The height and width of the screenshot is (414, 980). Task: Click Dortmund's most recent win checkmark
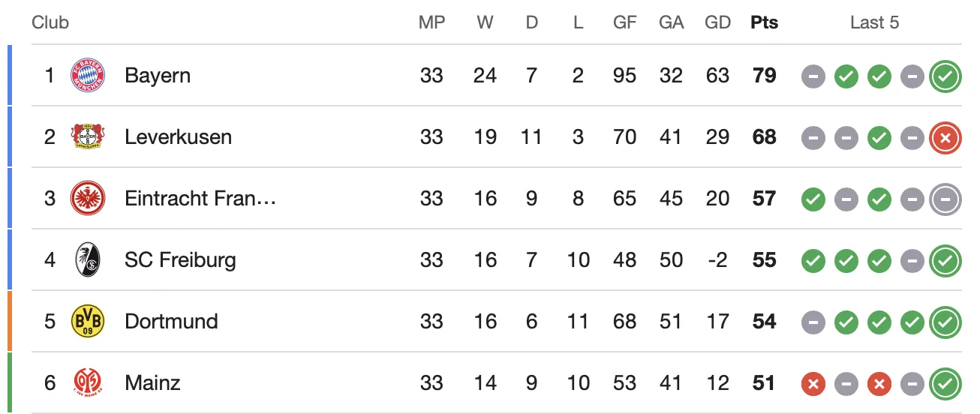945,322
